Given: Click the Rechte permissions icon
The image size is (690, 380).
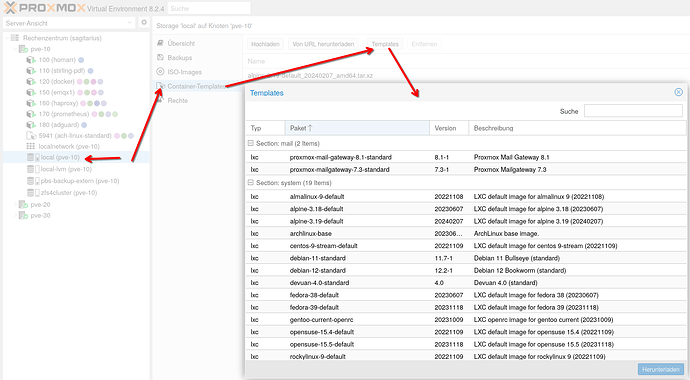Looking at the screenshot, I should coord(160,100).
